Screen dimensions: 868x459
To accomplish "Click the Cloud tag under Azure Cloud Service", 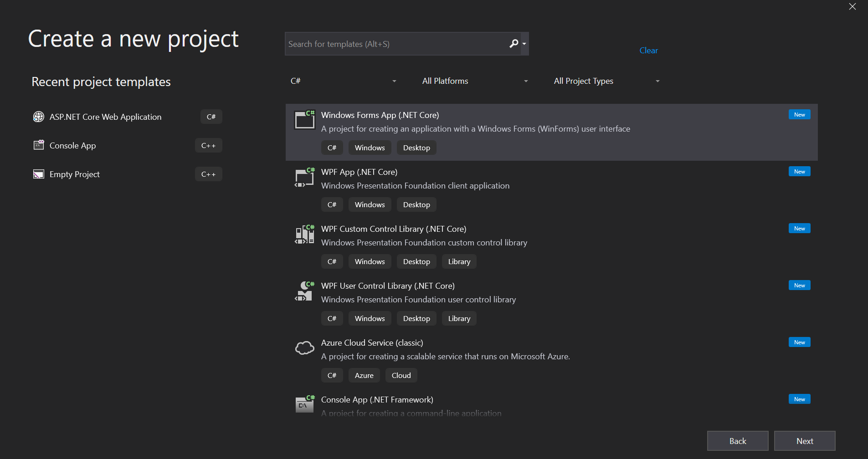I will coord(401,376).
